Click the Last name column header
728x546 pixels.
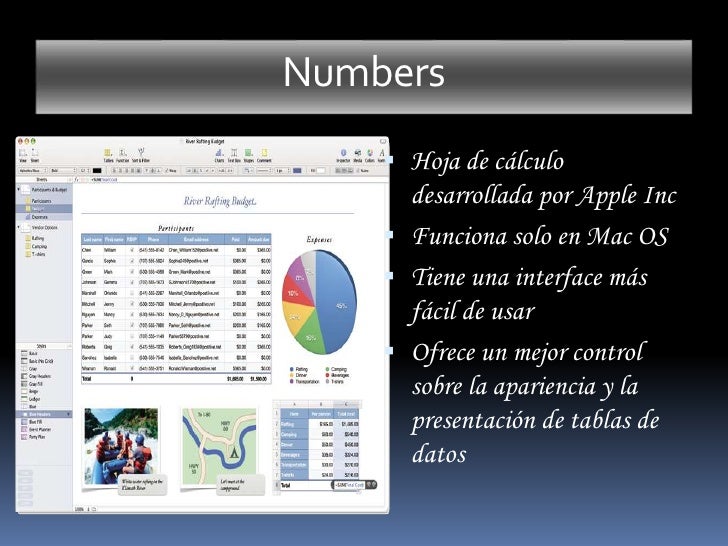point(92,239)
